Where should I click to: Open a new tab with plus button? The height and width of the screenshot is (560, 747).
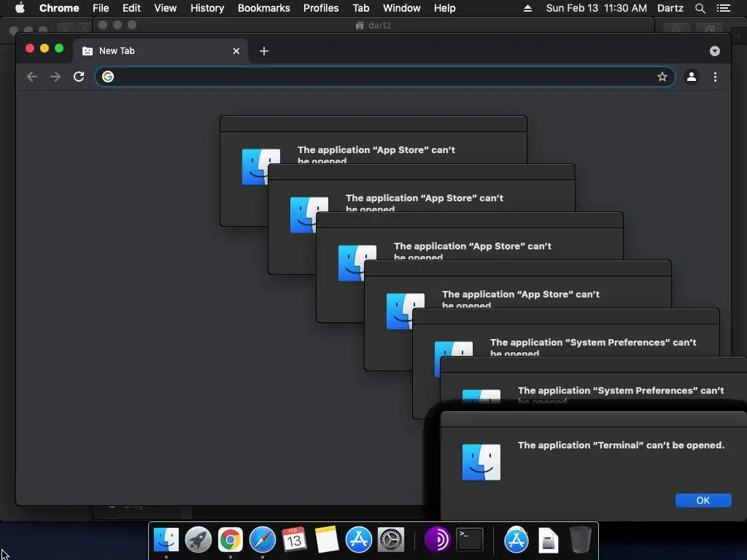point(264,51)
